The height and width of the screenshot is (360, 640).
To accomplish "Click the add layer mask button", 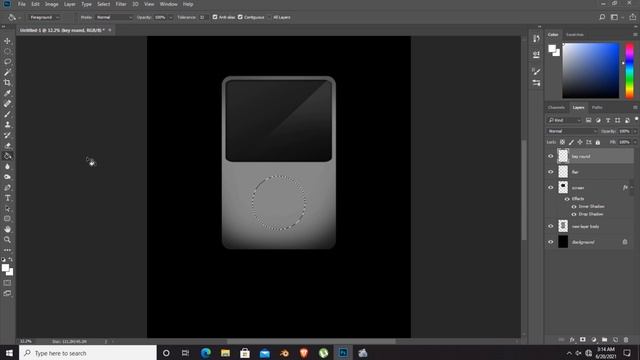I will coord(582,340).
